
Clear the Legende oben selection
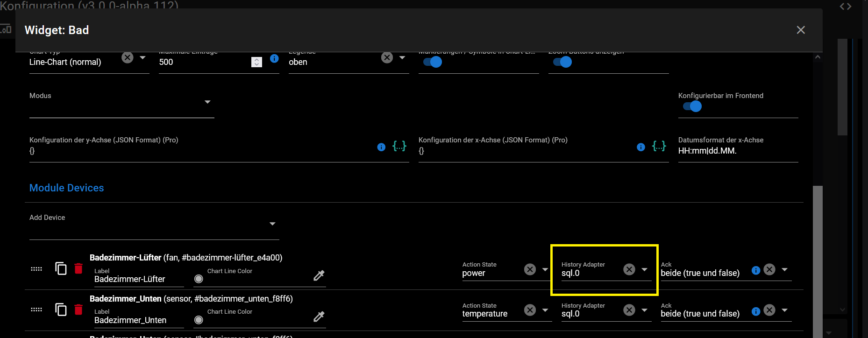tap(387, 57)
